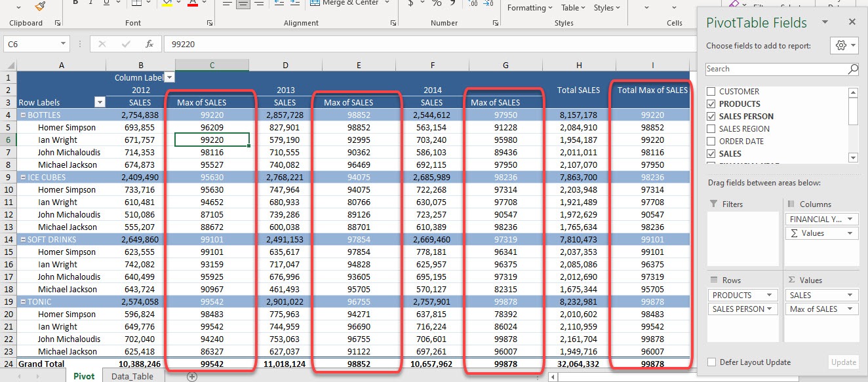Collapse the TONIC group
The image size is (868, 382).
[x=22, y=301]
